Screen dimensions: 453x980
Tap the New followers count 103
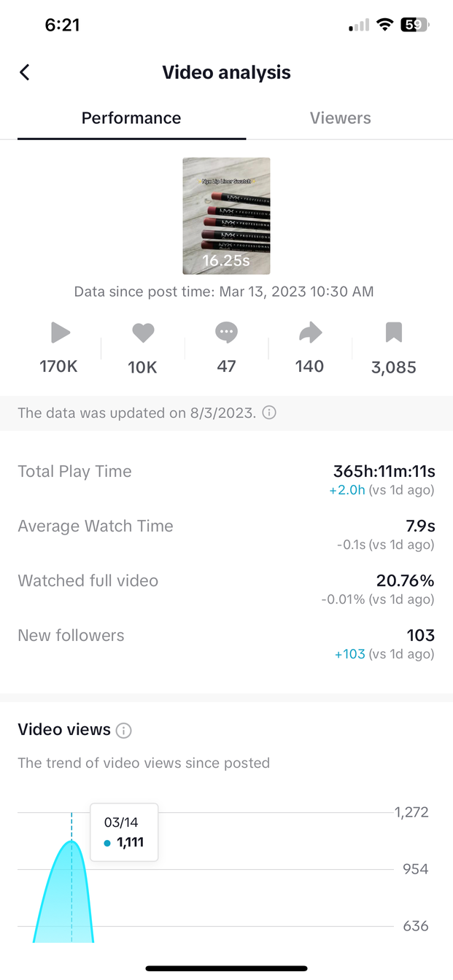[x=421, y=635]
